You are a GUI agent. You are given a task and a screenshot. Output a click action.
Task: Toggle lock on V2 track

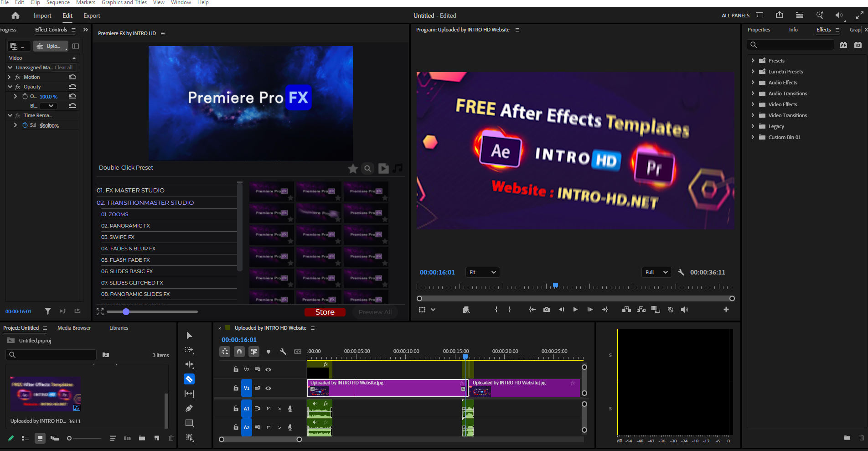pyautogui.click(x=236, y=369)
